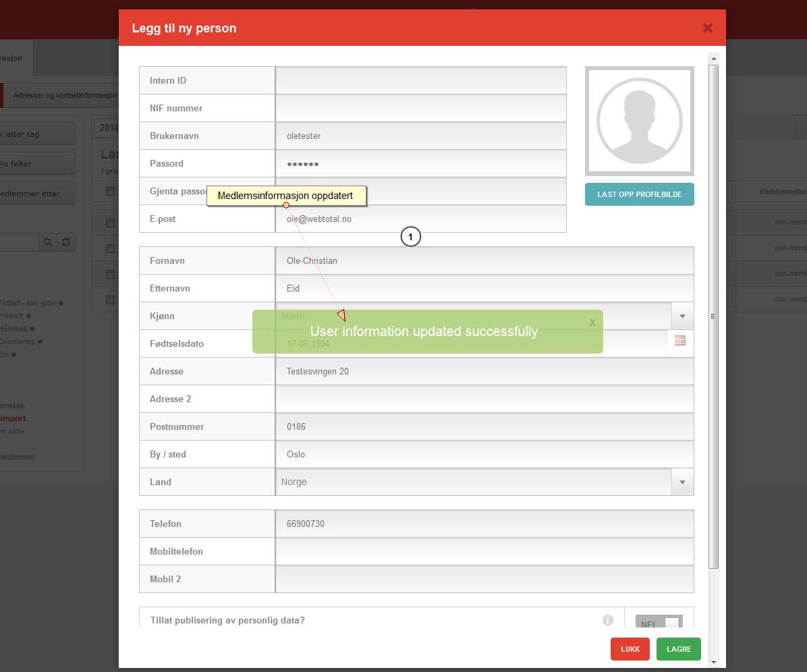Open the 2014 year dropdown in background page
Viewport: 807px width, 672px height.
coord(107,128)
